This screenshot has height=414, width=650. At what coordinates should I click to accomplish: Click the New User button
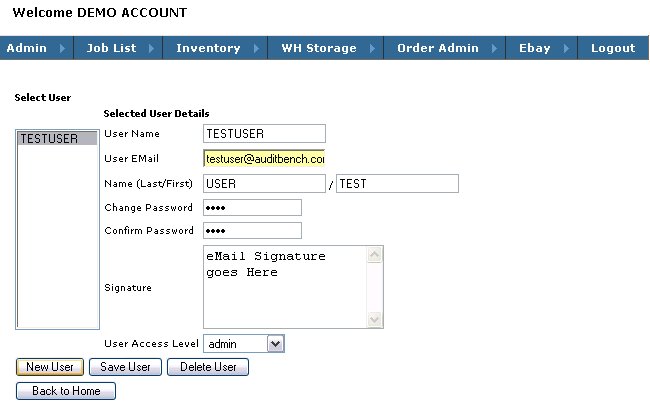pyautogui.click(x=50, y=367)
